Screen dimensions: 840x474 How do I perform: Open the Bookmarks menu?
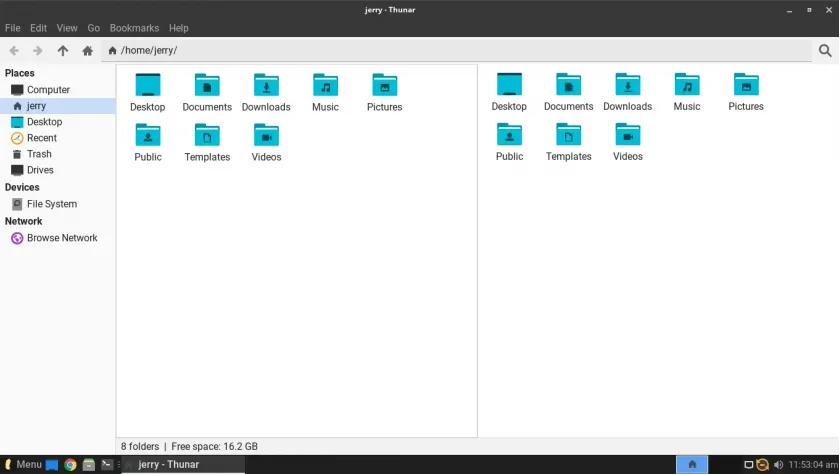134,28
